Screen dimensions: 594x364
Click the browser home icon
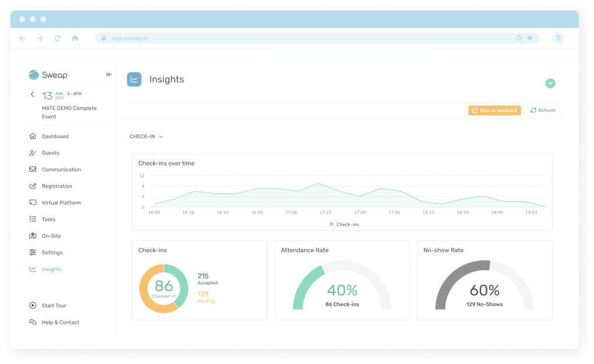point(75,38)
